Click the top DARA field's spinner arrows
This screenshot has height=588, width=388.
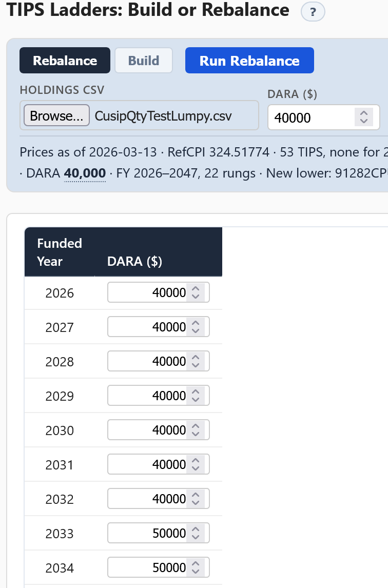(363, 117)
